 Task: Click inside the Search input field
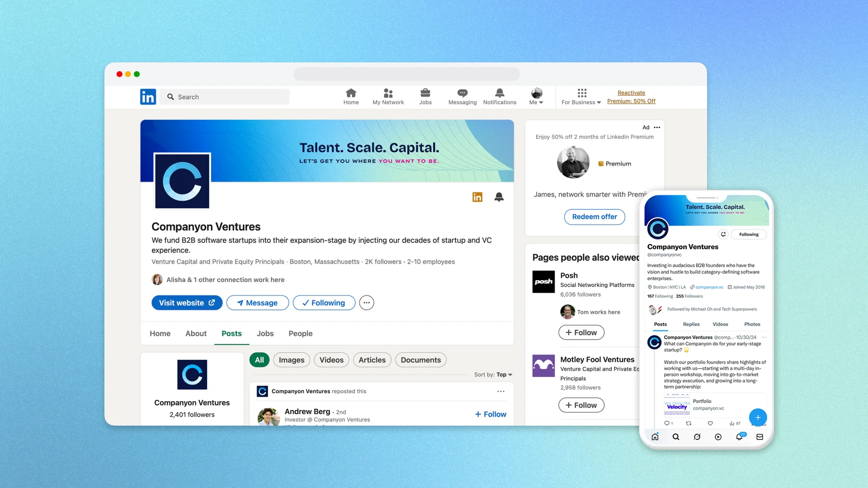coord(231,97)
